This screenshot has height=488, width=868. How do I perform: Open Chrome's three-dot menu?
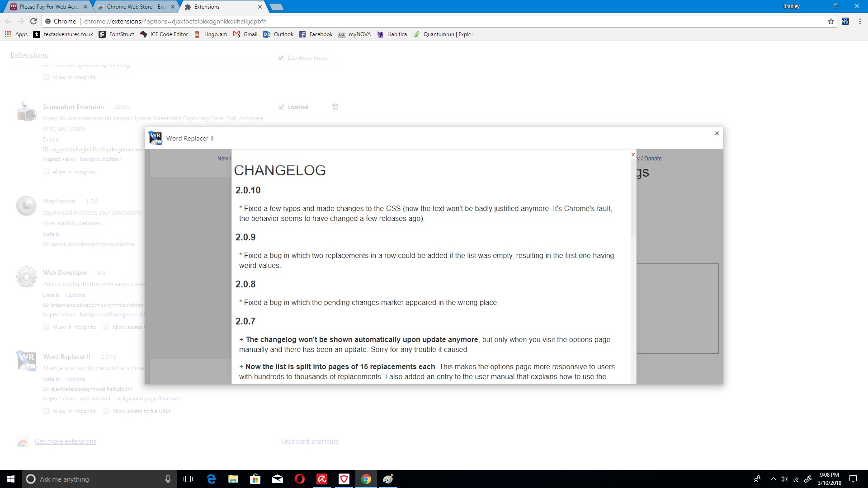tap(860, 21)
